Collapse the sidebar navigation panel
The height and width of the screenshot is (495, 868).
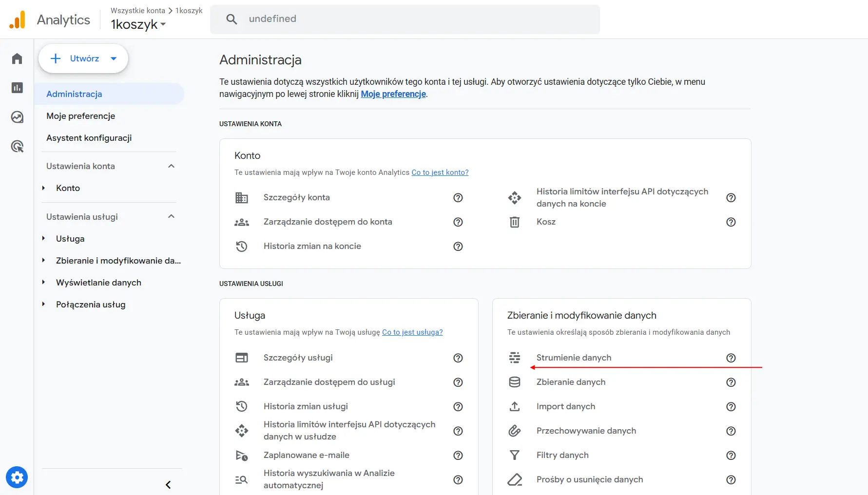click(168, 484)
